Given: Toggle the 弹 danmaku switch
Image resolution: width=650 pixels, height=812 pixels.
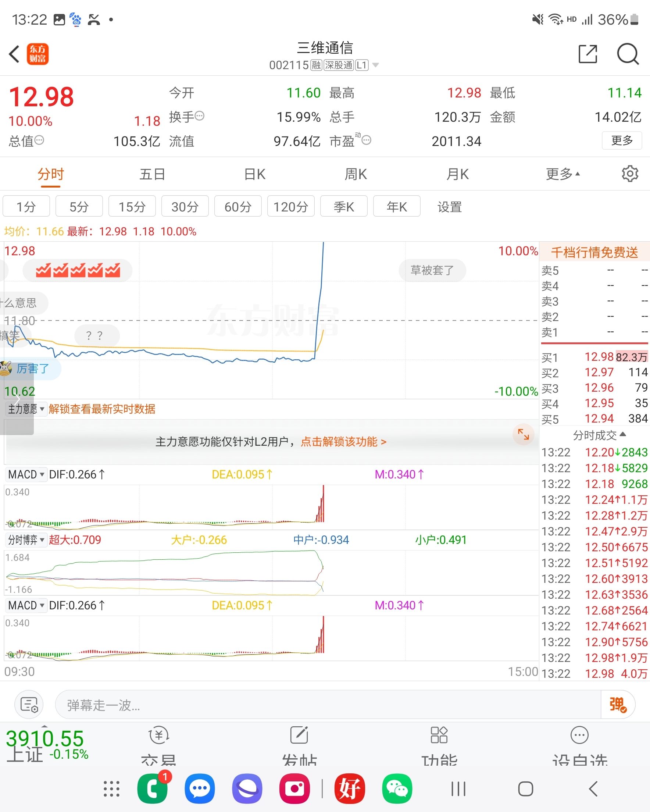Looking at the screenshot, I should pyautogui.click(x=618, y=705).
